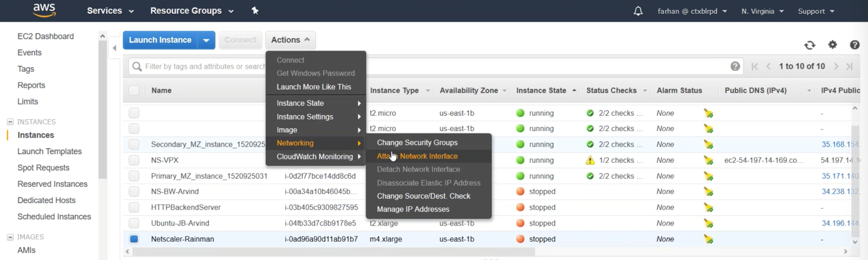The height and width of the screenshot is (260, 868).
Task: Click the horizontal scrollbar under the table
Action: pyautogui.click(x=333, y=252)
